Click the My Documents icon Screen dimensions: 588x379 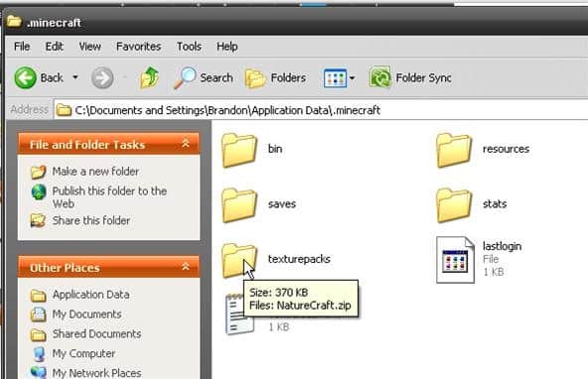click(39, 315)
